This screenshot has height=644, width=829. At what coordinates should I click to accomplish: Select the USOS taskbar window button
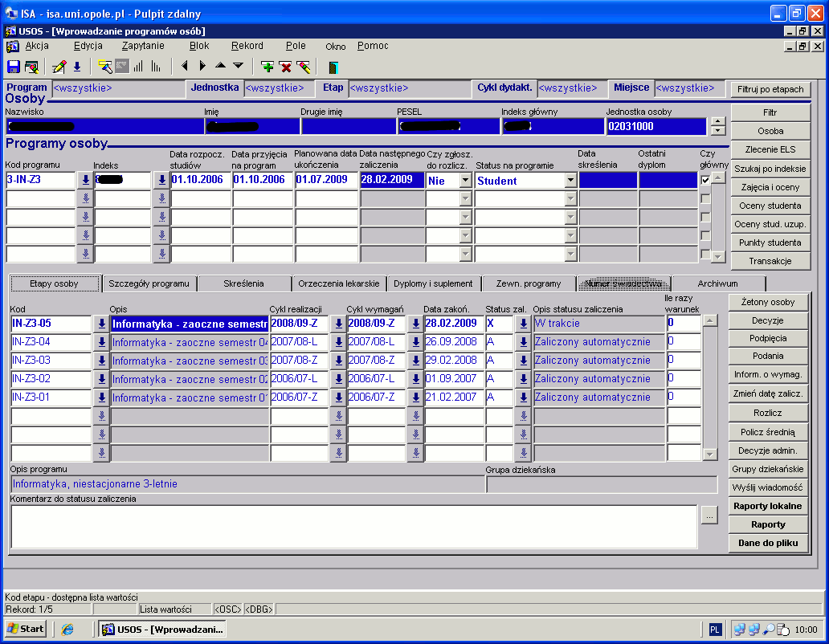click(x=163, y=630)
